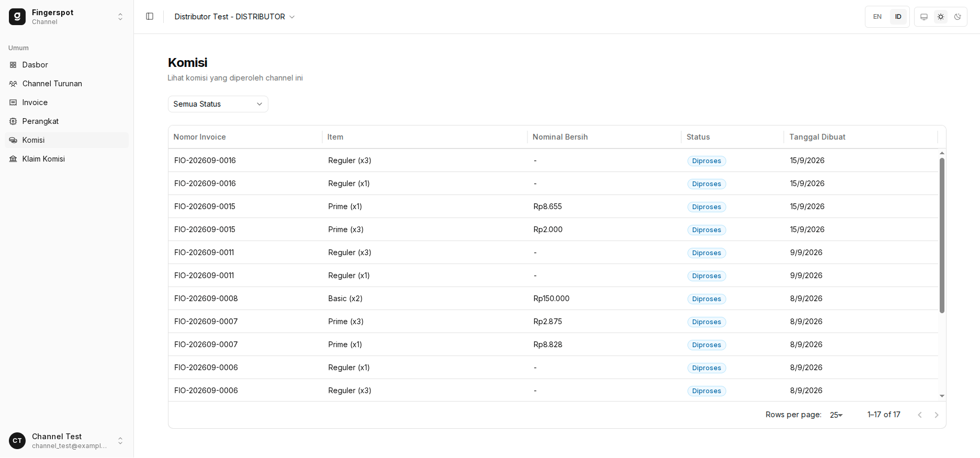Open the Fingerspot Channel switcher

[x=67, y=17]
